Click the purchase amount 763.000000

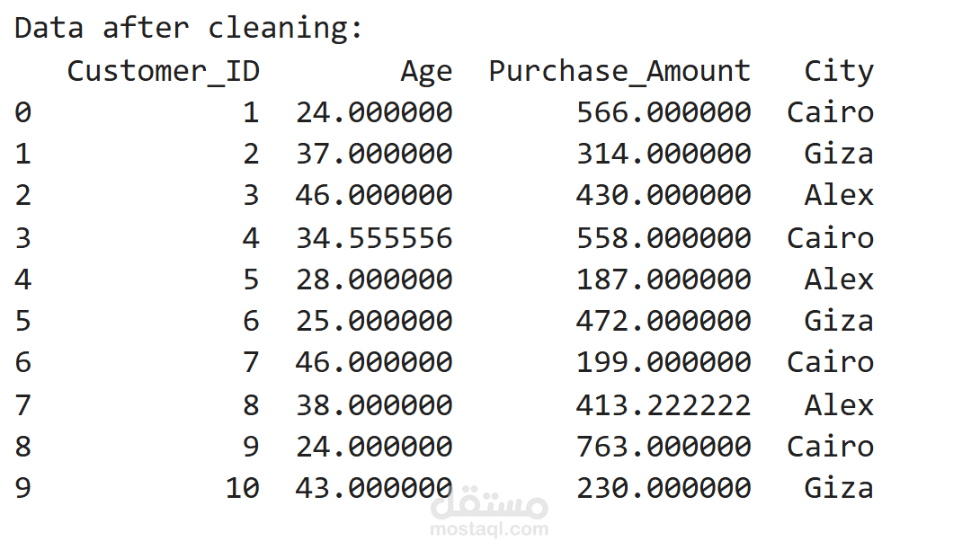(x=664, y=447)
